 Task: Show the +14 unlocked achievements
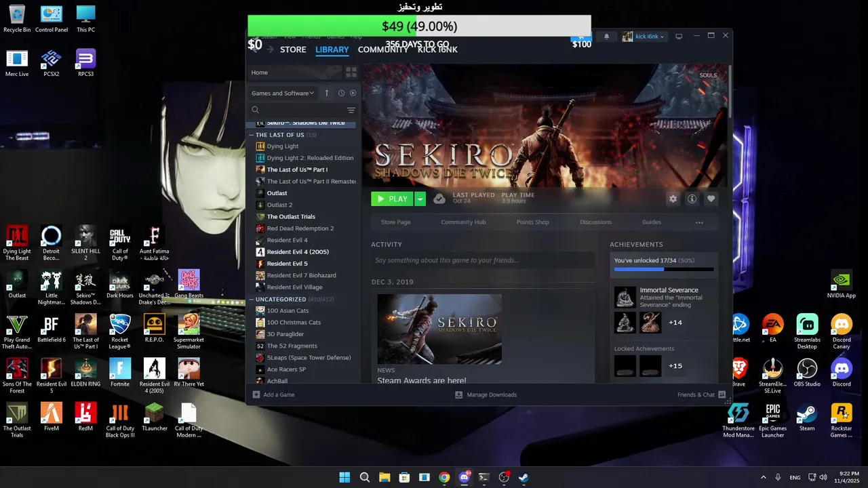coord(675,323)
